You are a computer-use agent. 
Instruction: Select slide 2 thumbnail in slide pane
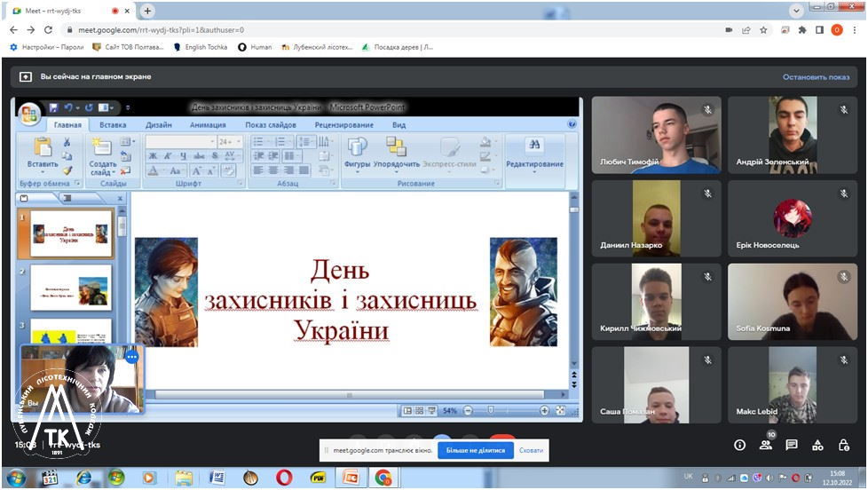[70, 288]
